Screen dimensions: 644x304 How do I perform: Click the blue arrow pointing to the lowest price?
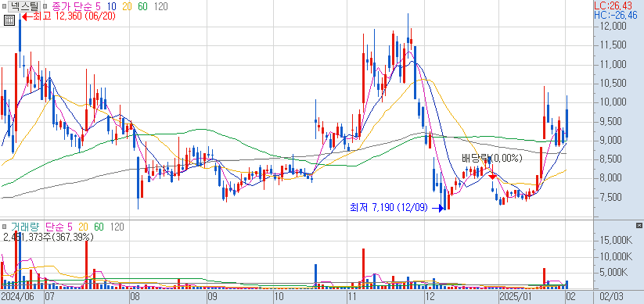coord(438,209)
